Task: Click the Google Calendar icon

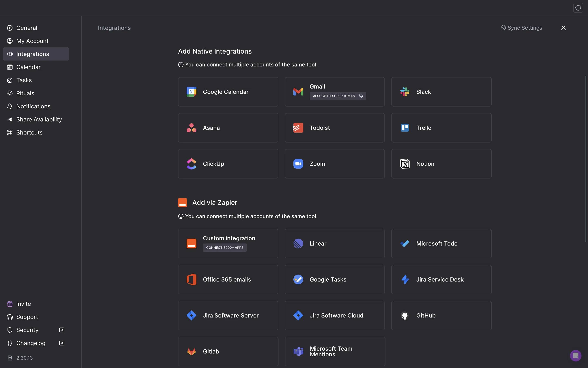Action: [192, 92]
